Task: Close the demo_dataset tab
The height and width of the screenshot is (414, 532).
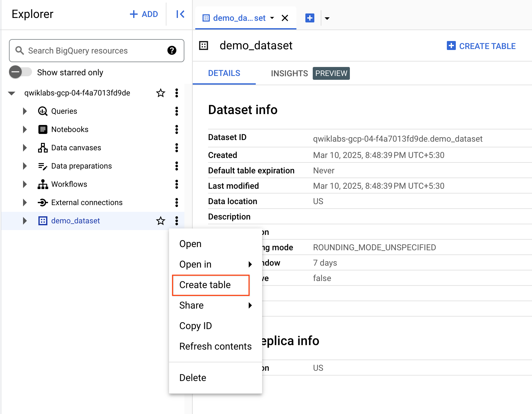Action: pos(285,18)
